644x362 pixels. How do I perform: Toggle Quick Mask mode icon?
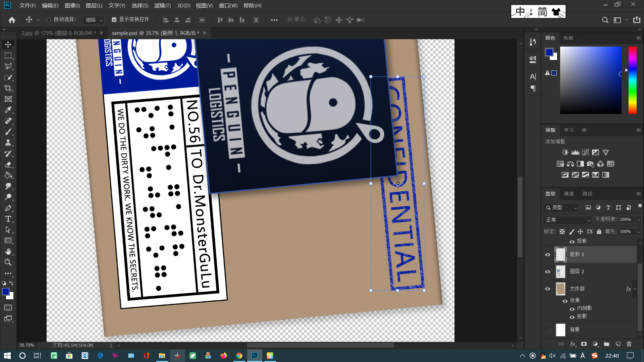[8, 308]
